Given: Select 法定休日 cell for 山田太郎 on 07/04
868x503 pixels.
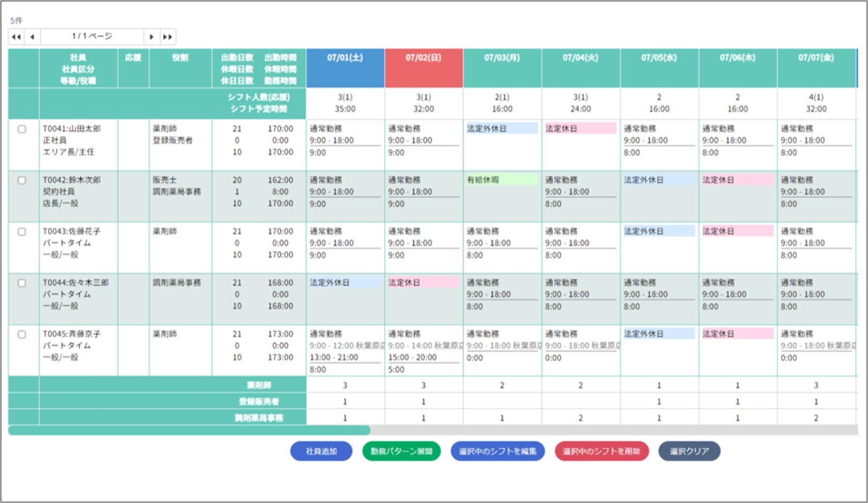Looking at the screenshot, I should pos(581,129).
